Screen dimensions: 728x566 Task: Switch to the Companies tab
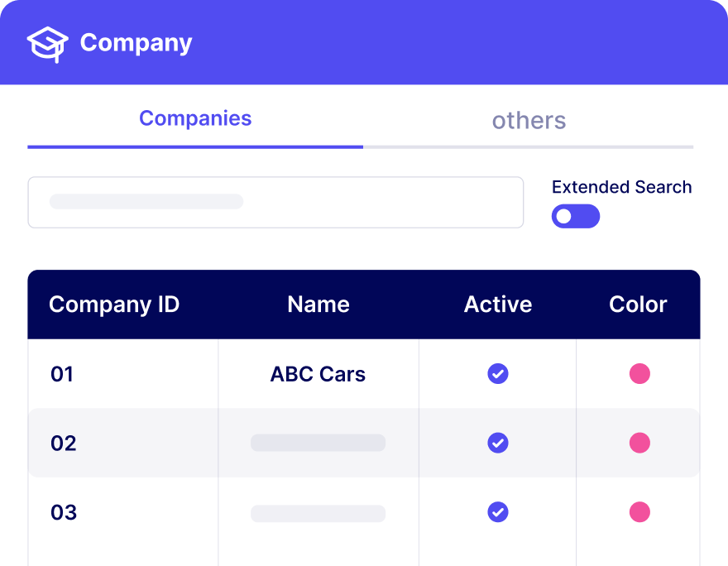click(195, 118)
